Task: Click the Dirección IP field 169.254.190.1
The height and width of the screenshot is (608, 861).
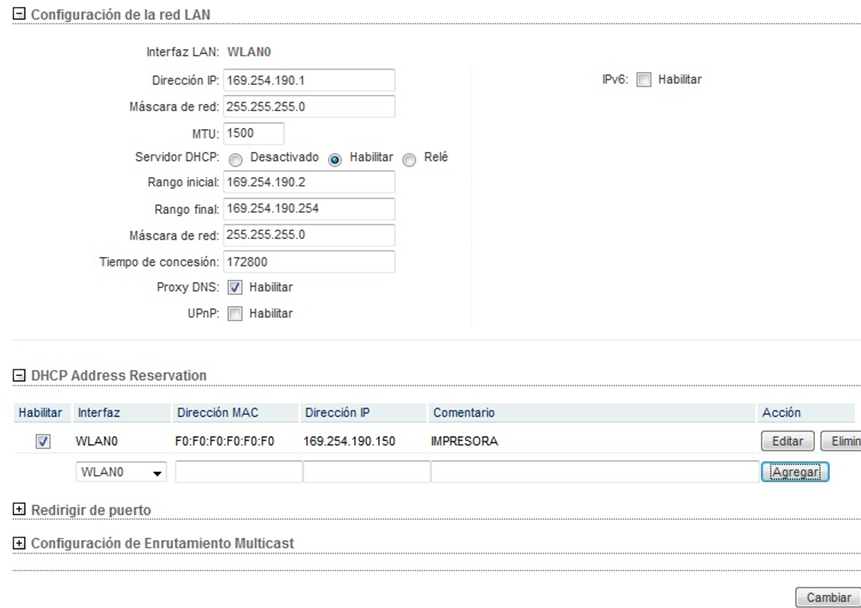Action: [x=309, y=80]
